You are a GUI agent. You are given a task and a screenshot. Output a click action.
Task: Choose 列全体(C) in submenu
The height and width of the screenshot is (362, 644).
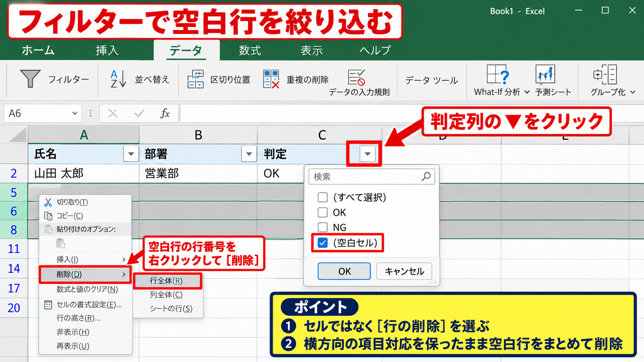166,295
